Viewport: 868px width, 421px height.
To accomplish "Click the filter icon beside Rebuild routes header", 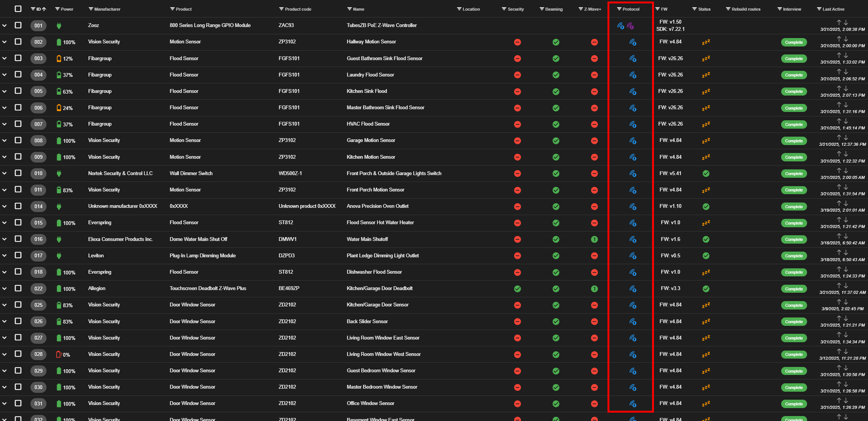I will [728, 9].
